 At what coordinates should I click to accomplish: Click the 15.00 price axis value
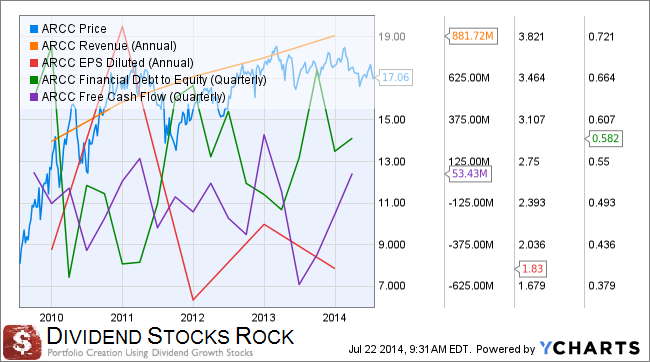click(392, 120)
